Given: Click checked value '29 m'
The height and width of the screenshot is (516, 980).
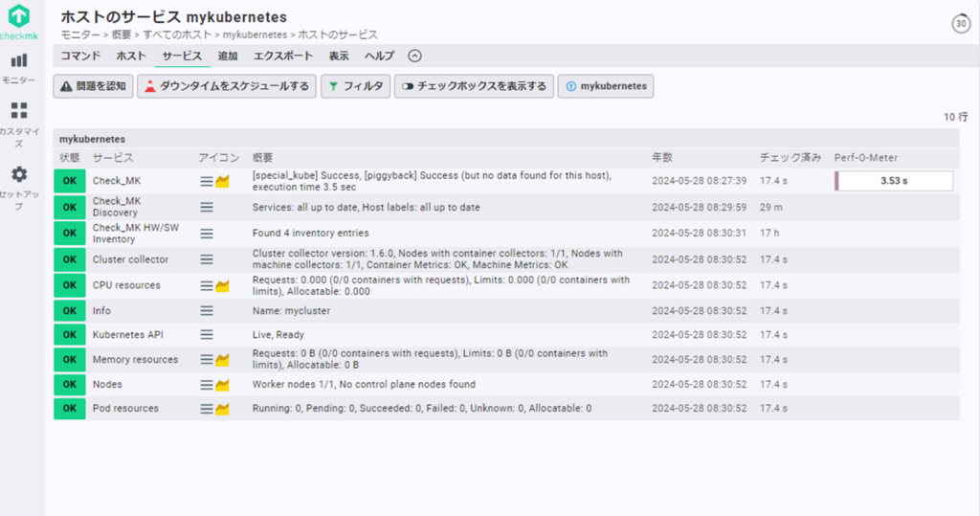Looking at the screenshot, I should pyautogui.click(x=771, y=207).
